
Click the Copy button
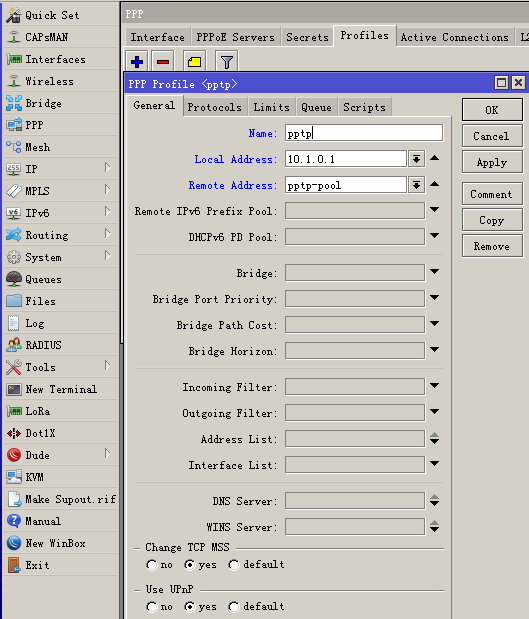coord(492,220)
